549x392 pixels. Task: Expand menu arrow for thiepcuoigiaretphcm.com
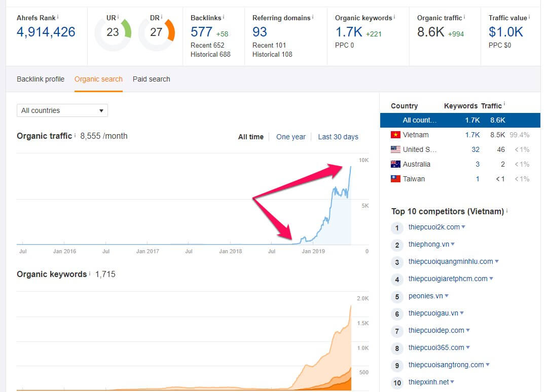491,279
